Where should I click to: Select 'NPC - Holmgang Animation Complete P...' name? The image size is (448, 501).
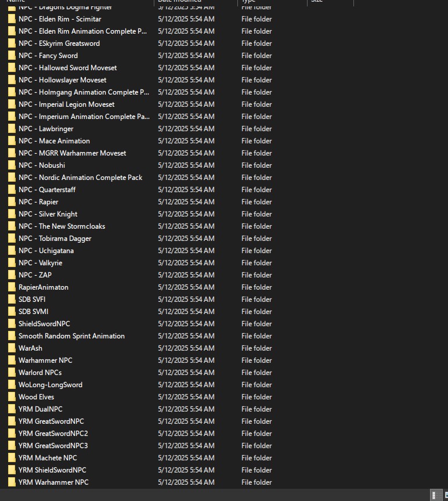(84, 92)
